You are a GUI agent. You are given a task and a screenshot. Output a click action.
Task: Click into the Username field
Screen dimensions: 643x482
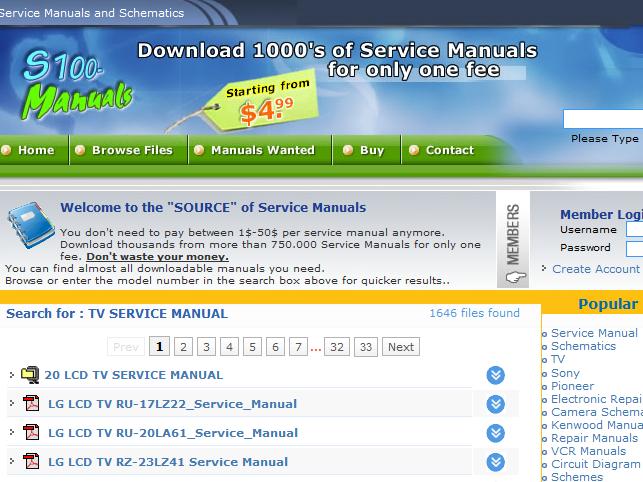[x=634, y=230]
